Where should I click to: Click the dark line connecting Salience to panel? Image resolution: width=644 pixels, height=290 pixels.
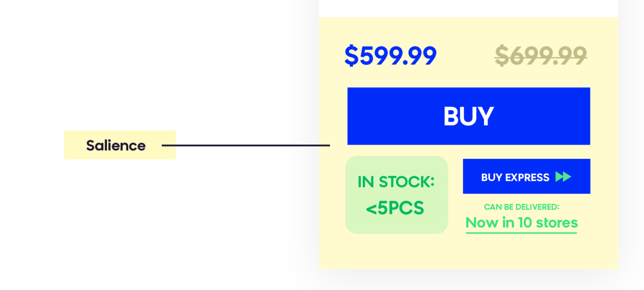pos(246,145)
